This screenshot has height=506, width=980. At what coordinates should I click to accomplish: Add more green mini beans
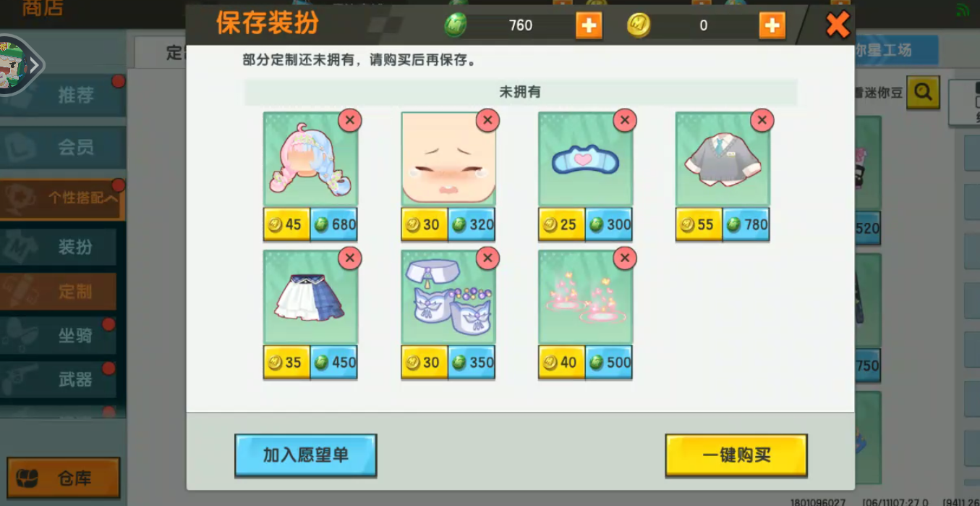589,25
